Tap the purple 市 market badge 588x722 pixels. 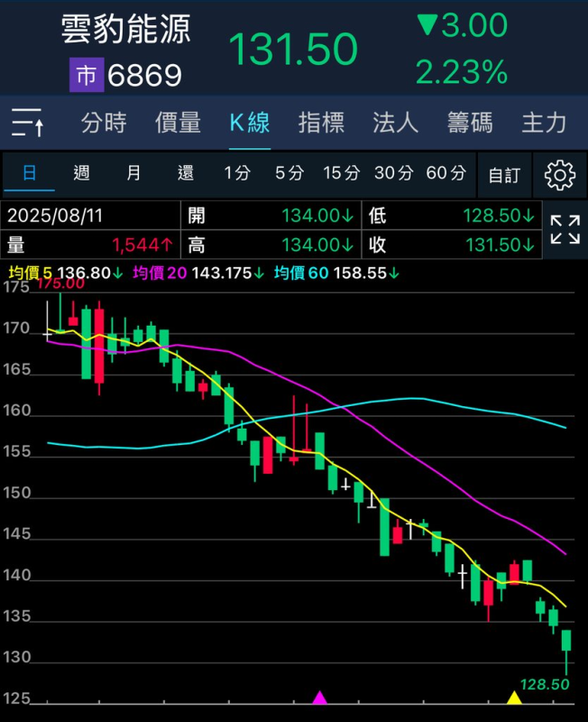point(86,76)
